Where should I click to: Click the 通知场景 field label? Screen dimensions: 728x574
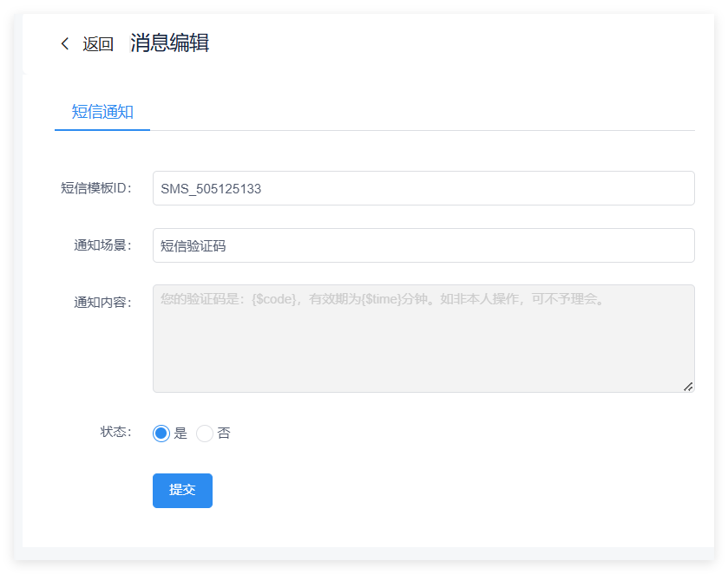pos(102,245)
